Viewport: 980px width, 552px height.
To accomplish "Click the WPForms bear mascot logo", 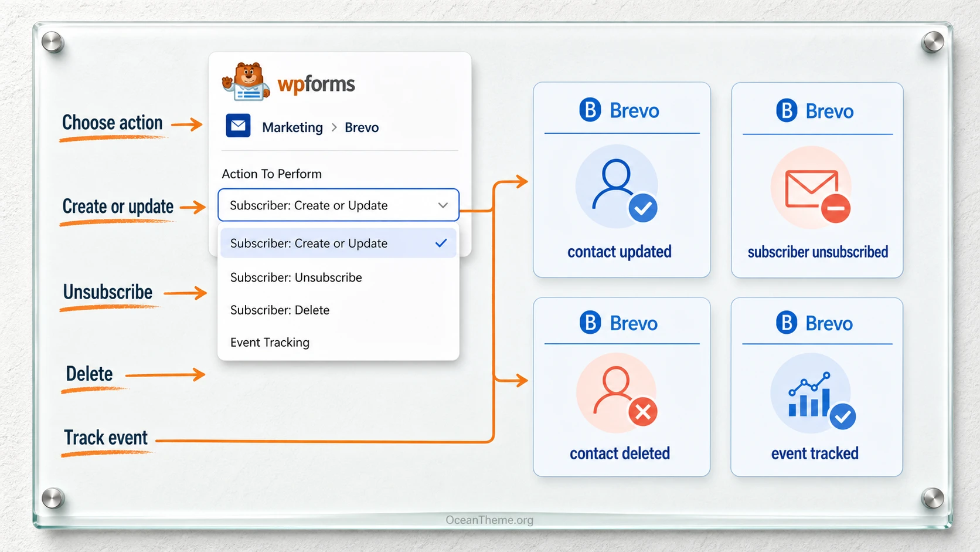I will pos(246,82).
